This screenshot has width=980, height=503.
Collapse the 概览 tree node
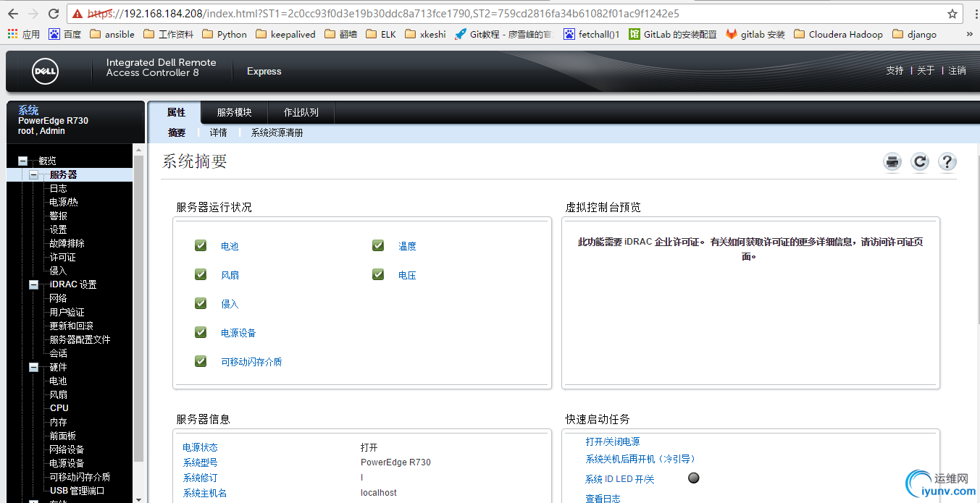tap(22, 161)
